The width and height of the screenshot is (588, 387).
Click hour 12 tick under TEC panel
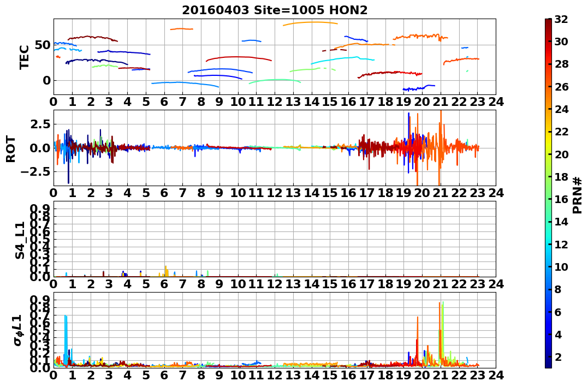coord(275,102)
